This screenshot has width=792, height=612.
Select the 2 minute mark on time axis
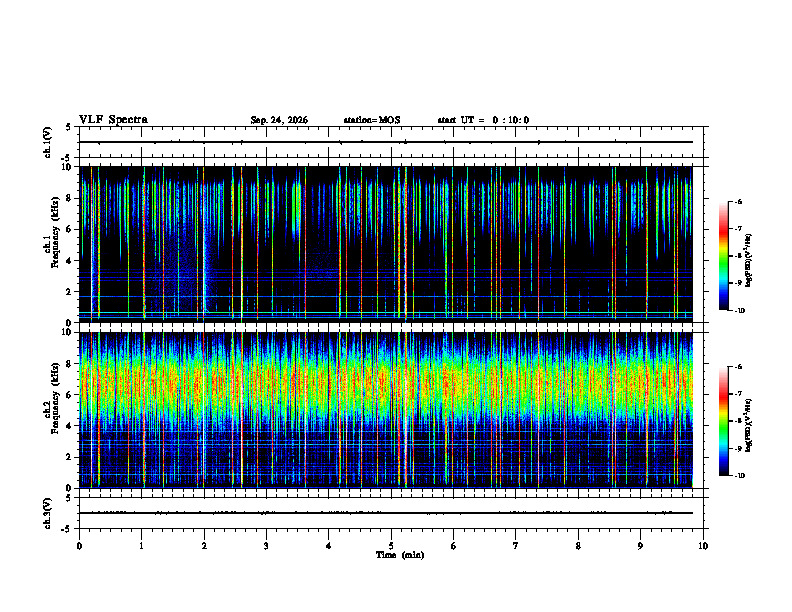[x=204, y=546]
